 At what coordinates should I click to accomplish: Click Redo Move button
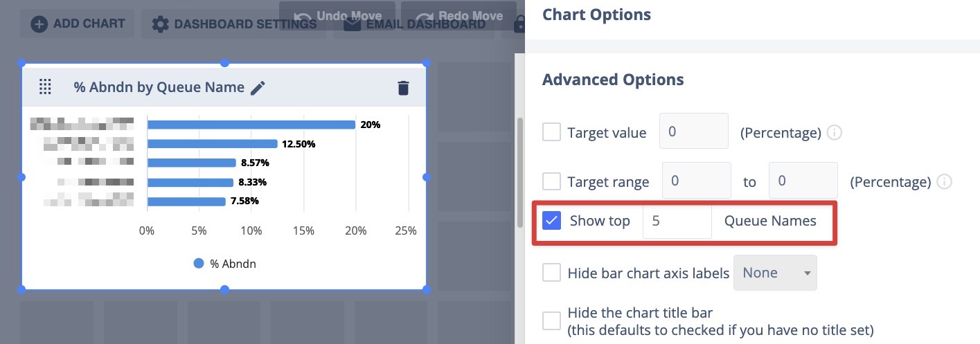[x=458, y=16]
